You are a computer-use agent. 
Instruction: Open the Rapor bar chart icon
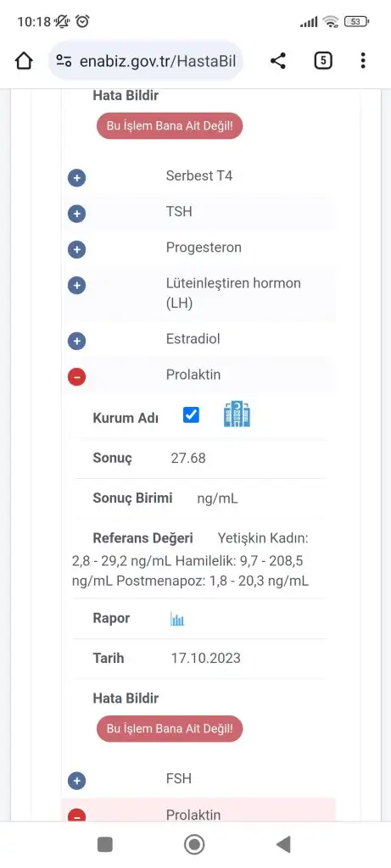click(x=177, y=619)
